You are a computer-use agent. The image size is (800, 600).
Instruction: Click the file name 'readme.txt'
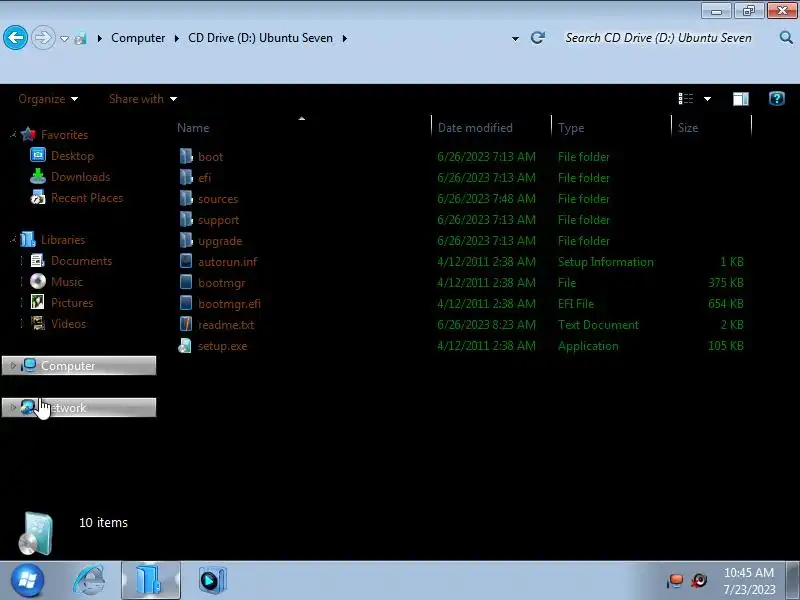coord(226,324)
